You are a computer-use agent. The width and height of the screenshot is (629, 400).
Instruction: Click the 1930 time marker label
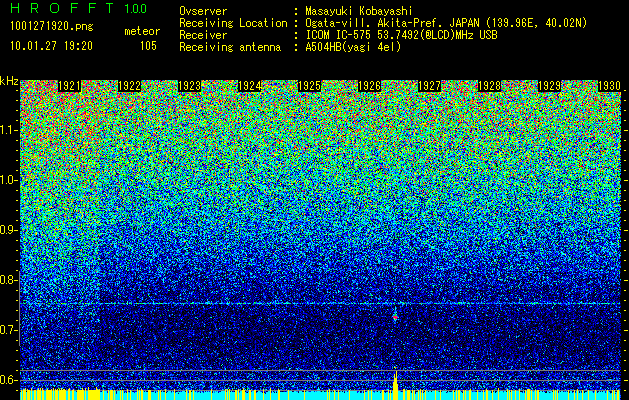click(x=609, y=86)
